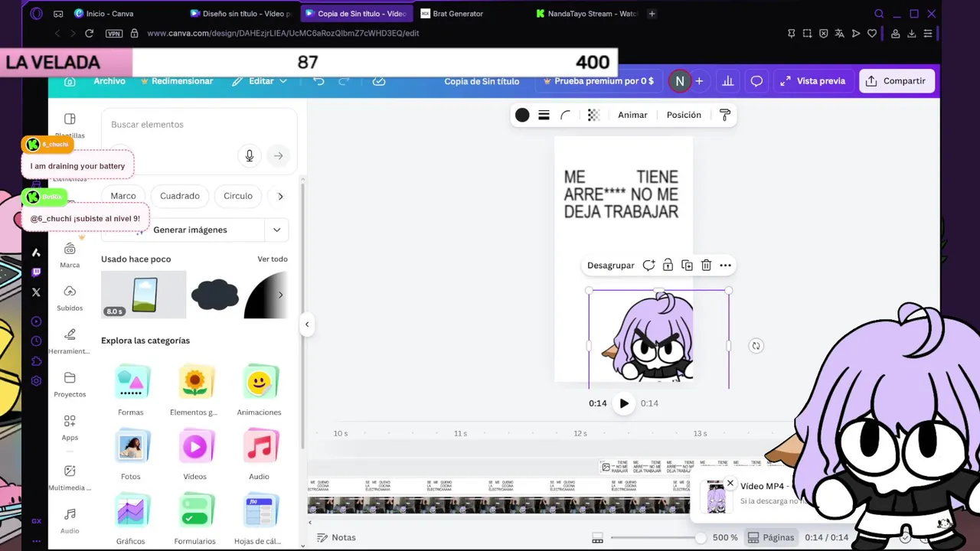This screenshot has width=980, height=551.
Task: Collapse the elements side panel
Action: (306, 324)
